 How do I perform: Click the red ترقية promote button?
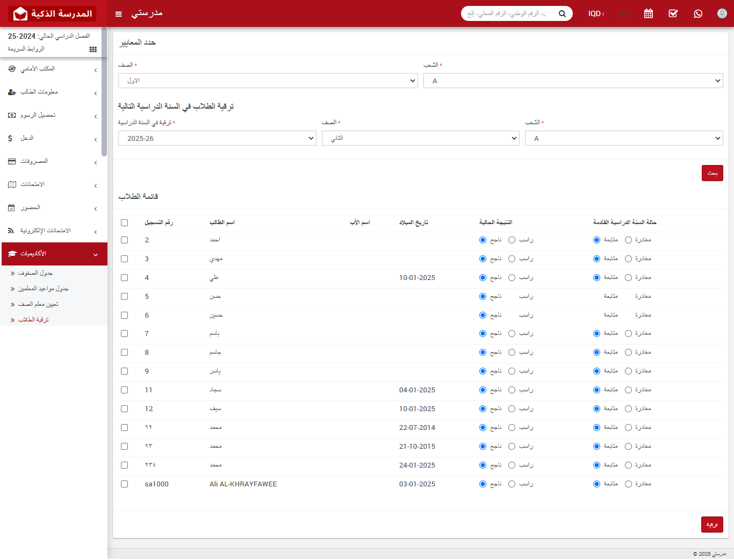pos(712,525)
